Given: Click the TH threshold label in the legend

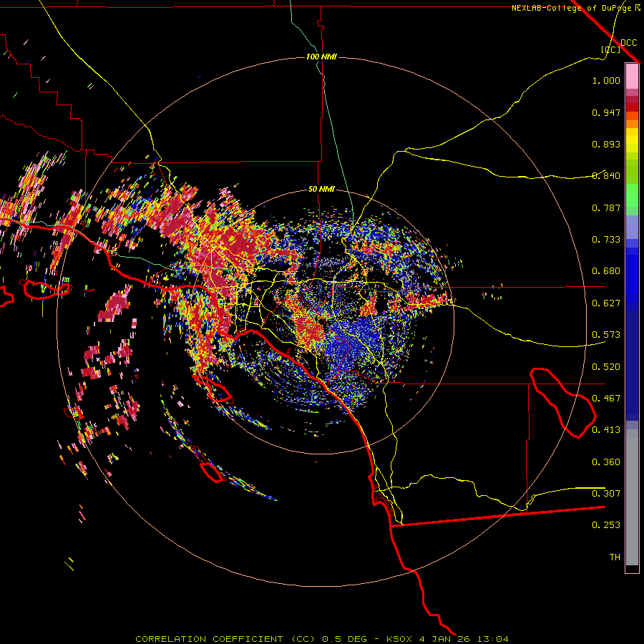Looking at the screenshot, I should point(615,557).
